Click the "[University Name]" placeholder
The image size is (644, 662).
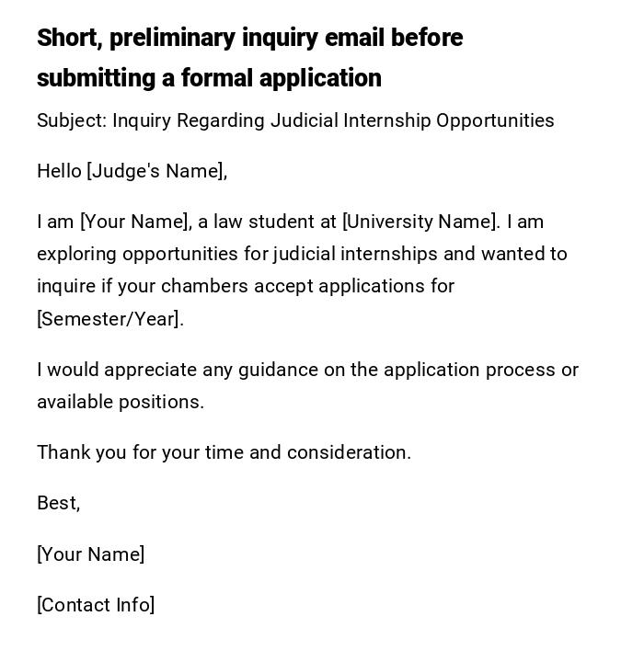420,222
